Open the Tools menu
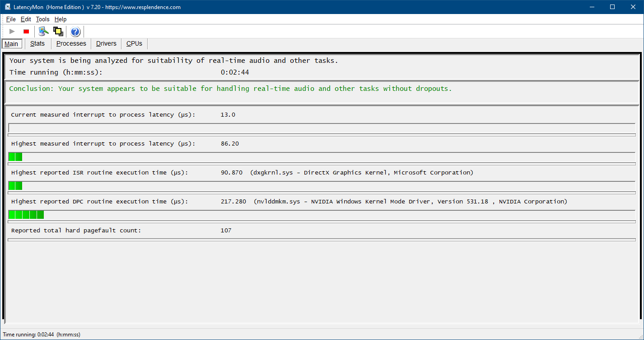This screenshot has height=340, width=644. [42, 19]
